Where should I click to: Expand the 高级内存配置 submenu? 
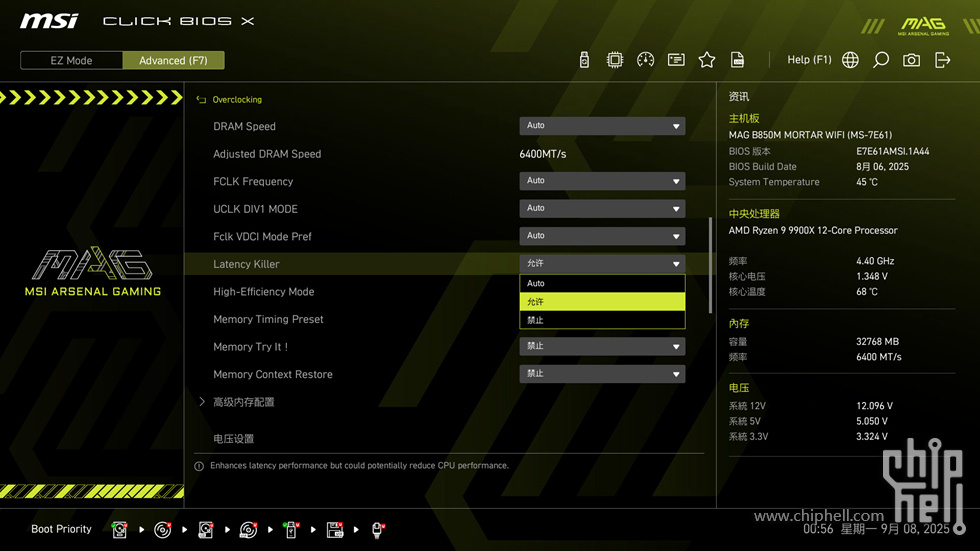pos(244,402)
